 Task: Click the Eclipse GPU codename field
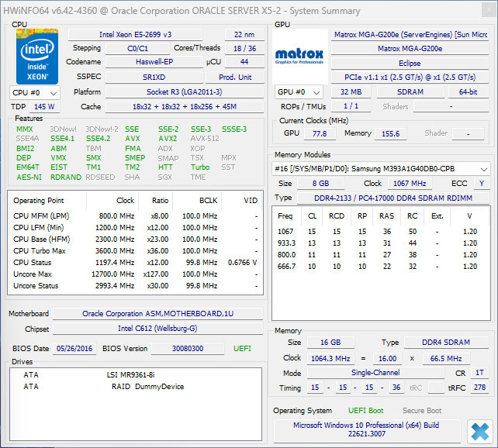tap(410, 63)
